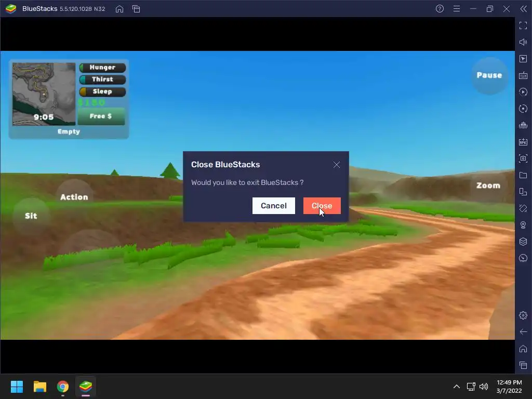The image size is (532, 399).
Task: Cancel the Close BlueStacks dialog
Action: click(273, 206)
